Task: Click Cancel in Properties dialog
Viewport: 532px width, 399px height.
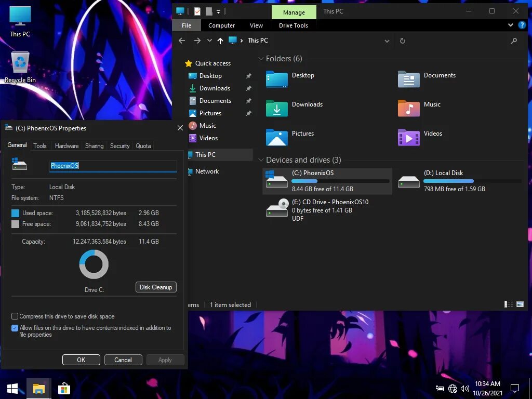Action: (x=123, y=360)
